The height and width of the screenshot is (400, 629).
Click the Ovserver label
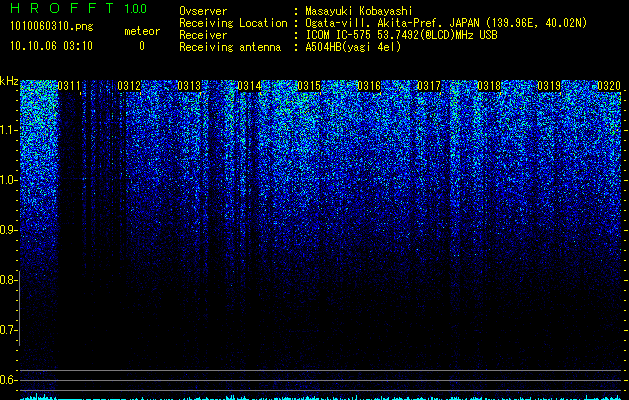203,11
